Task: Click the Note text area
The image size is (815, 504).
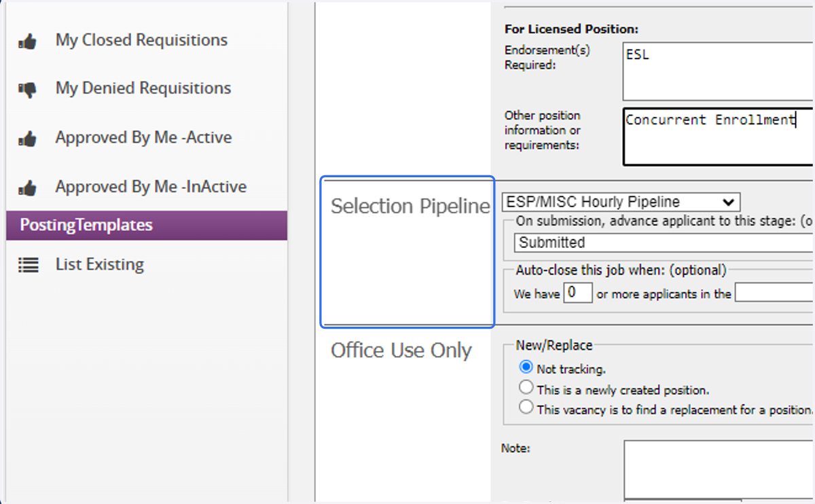Action: (718, 469)
